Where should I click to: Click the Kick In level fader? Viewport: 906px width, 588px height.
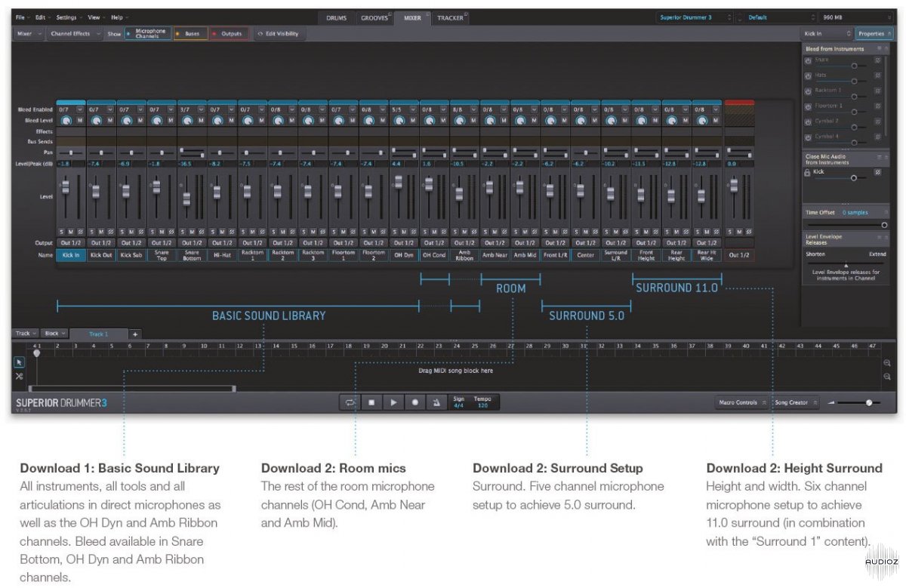click(66, 186)
